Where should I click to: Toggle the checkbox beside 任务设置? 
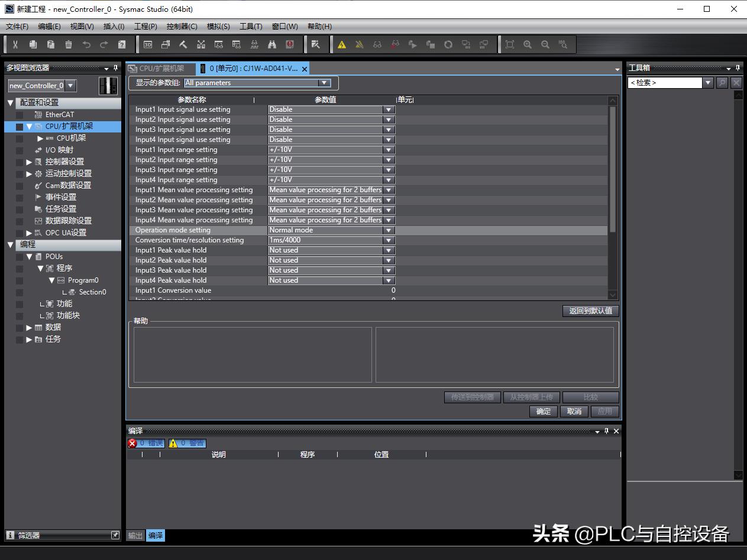coord(20,209)
